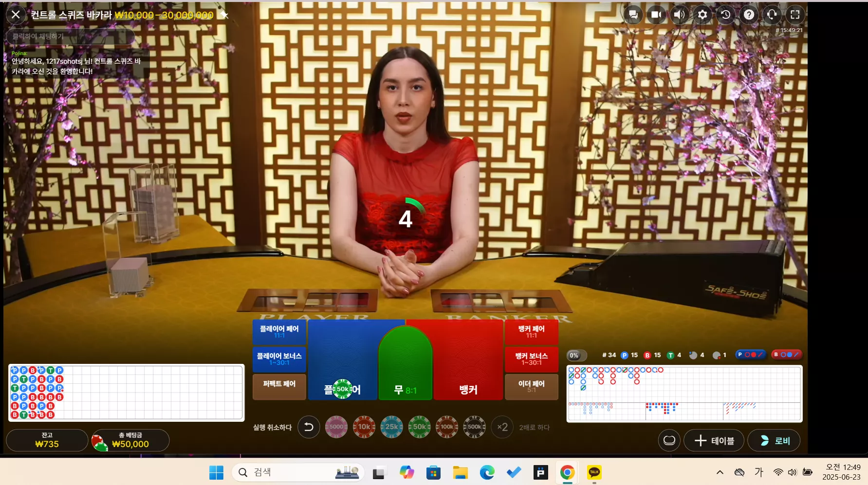The height and width of the screenshot is (485, 868).
Task: Toggle fullscreen mode icon
Action: point(795,15)
